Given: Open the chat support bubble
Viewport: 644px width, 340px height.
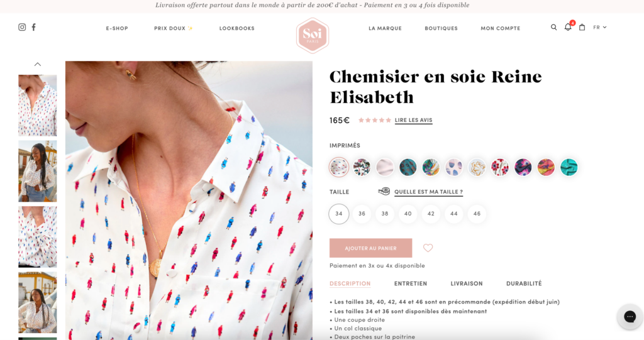Looking at the screenshot, I should [x=630, y=316].
